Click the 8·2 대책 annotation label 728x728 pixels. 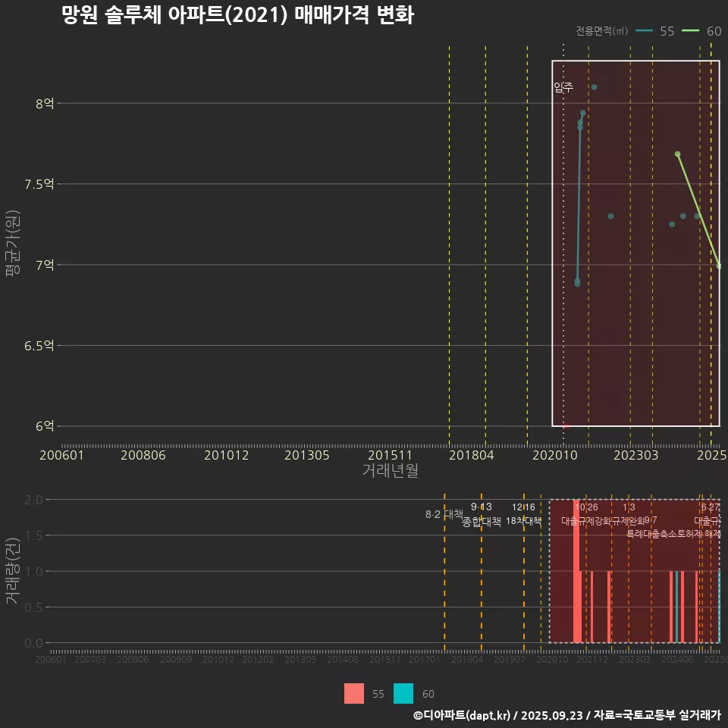pos(443,514)
